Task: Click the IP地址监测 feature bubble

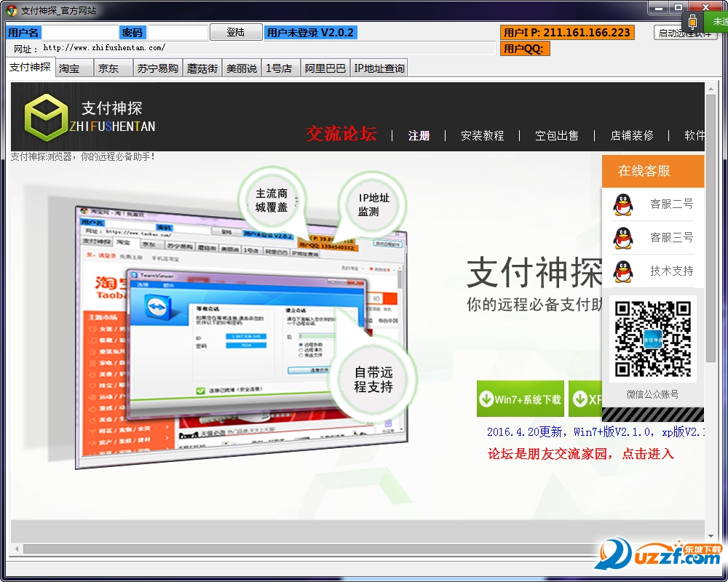Action: click(372, 204)
